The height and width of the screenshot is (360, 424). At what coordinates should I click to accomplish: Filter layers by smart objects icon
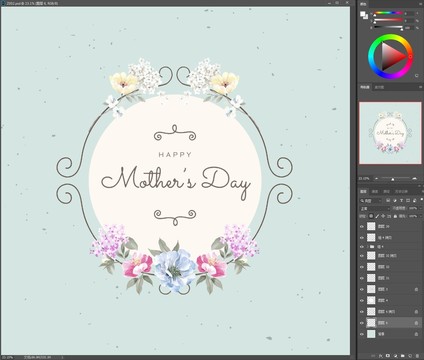tap(414, 201)
